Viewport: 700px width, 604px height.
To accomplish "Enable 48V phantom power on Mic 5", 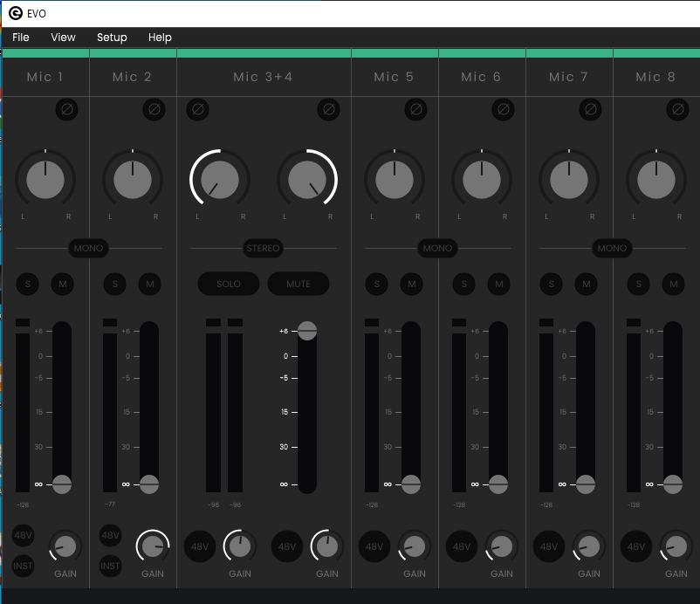I will click(x=374, y=546).
